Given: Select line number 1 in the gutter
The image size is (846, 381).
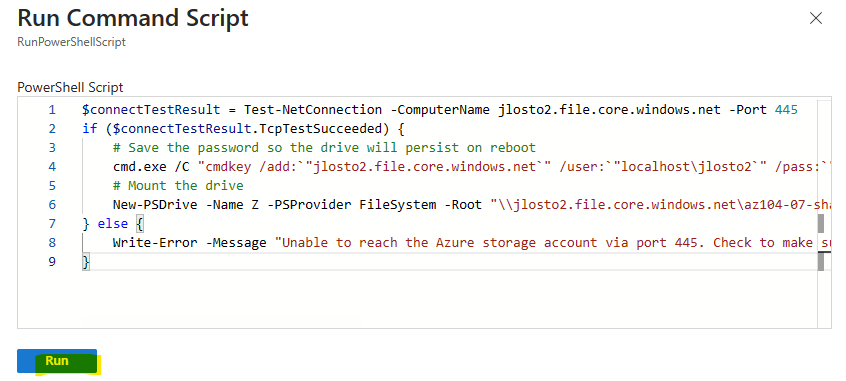Looking at the screenshot, I should [x=52, y=110].
